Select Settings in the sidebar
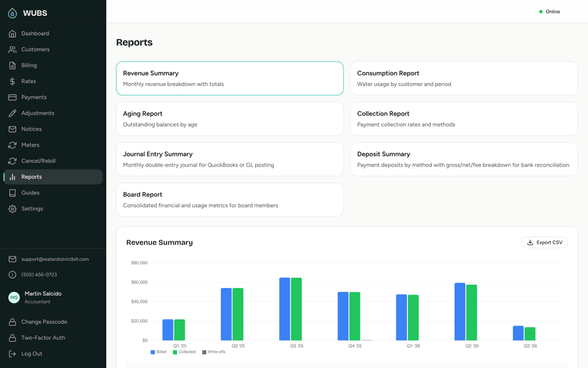Image resolution: width=588 pixels, height=368 pixels. point(53,209)
